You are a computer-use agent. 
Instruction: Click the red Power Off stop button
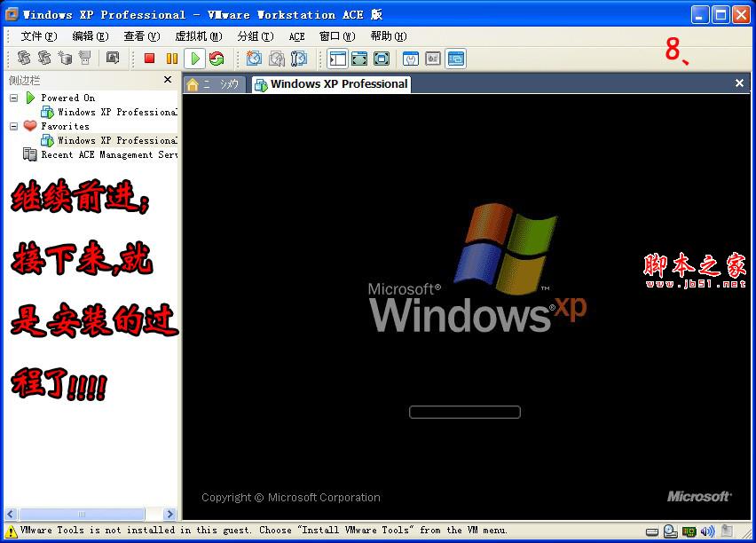149,59
